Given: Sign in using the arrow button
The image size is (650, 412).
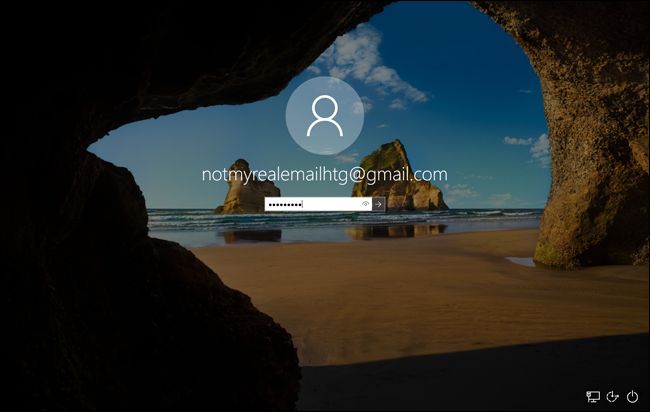Looking at the screenshot, I should point(378,204).
